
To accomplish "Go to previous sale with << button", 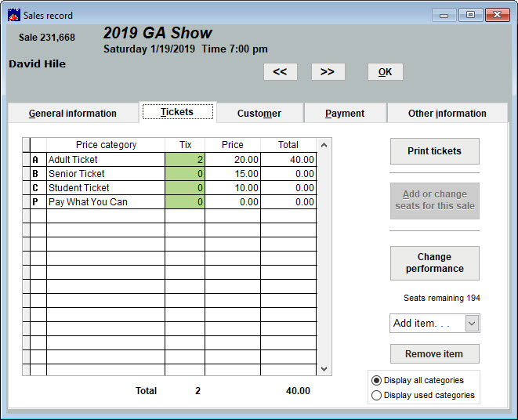I will coord(280,72).
